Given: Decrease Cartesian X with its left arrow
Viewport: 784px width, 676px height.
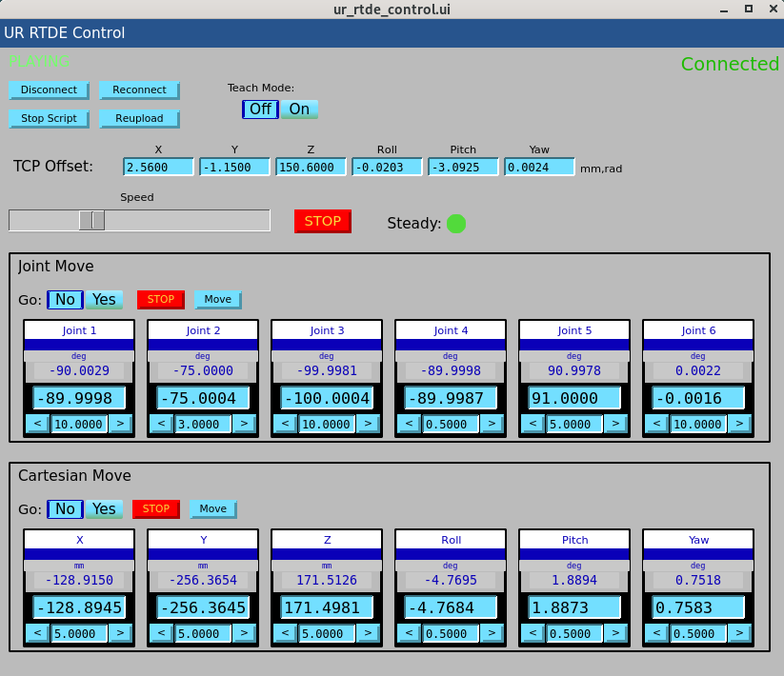Looking at the screenshot, I should [x=37, y=633].
